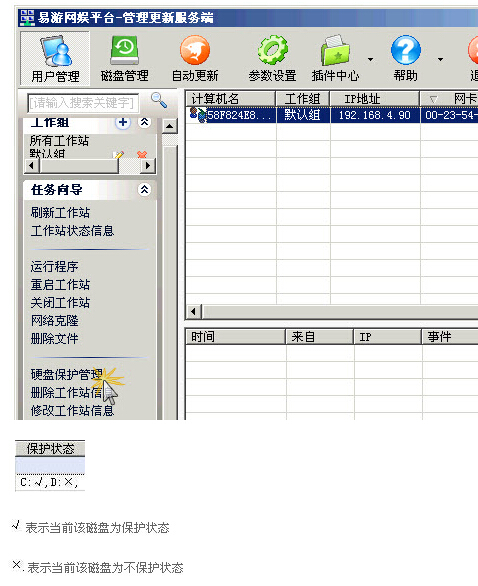
Task: Click workstation icon in 58F824E8 row
Action: click(198, 114)
